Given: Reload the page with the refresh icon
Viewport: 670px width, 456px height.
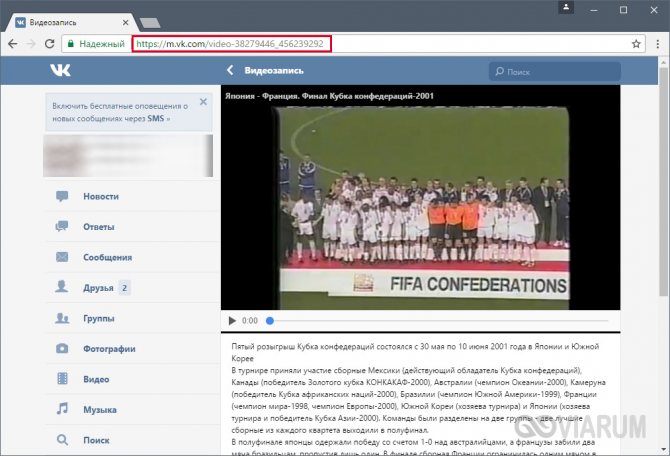Looking at the screenshot, I should click(x=50, y=44).
